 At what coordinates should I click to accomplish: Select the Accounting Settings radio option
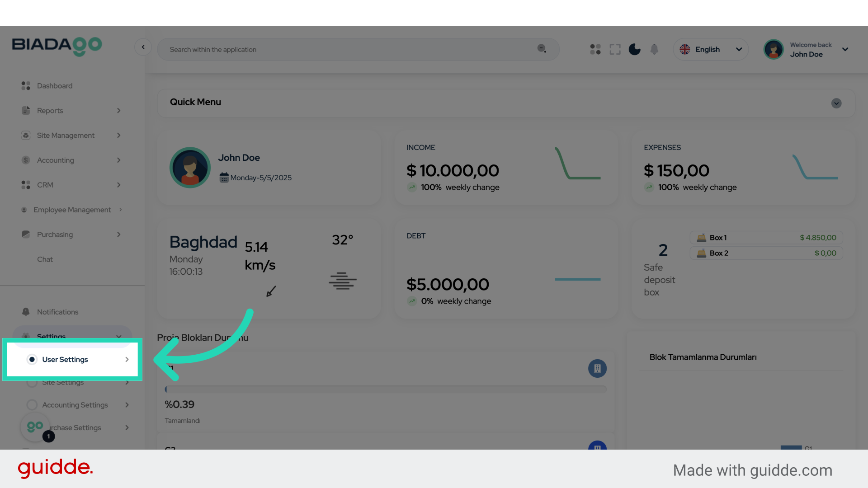click(x=32, y=405)
